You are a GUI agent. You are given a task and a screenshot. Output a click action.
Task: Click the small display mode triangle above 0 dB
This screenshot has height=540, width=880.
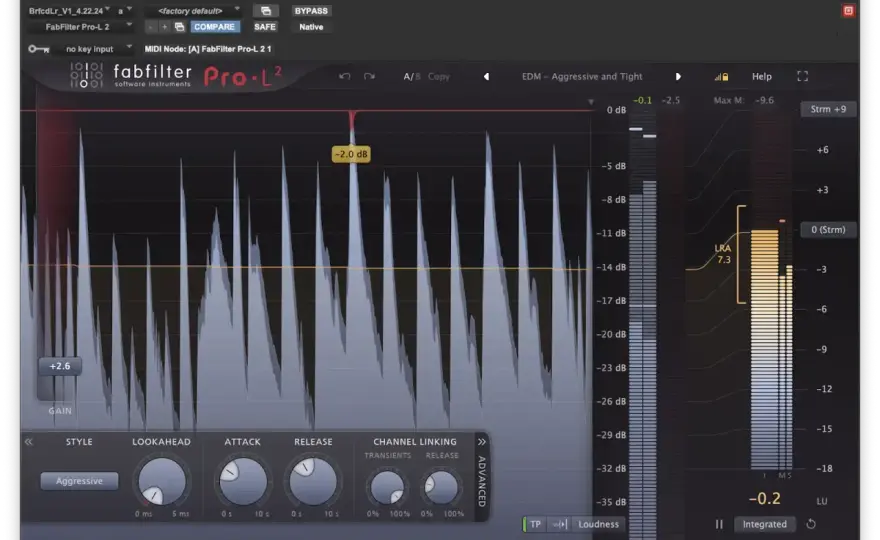tap(590, 102)
